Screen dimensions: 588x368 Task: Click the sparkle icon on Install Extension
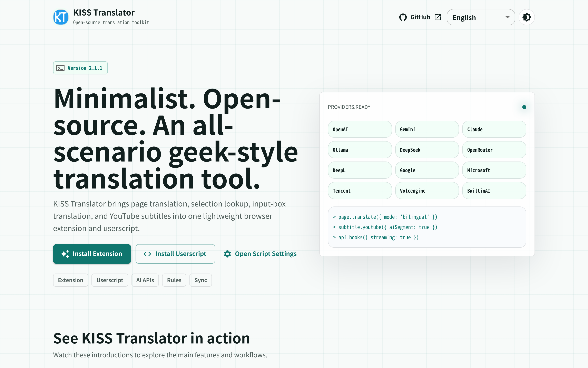click(x=65, y=254)
